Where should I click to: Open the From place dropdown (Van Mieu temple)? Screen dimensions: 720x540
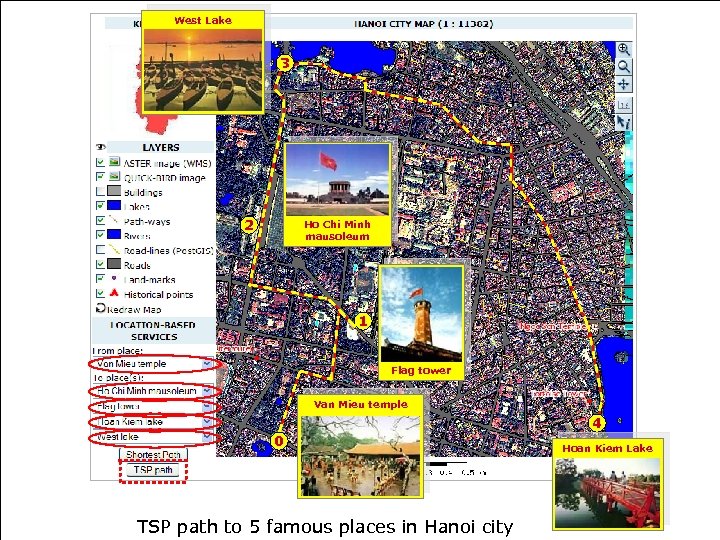click(154, 364)
